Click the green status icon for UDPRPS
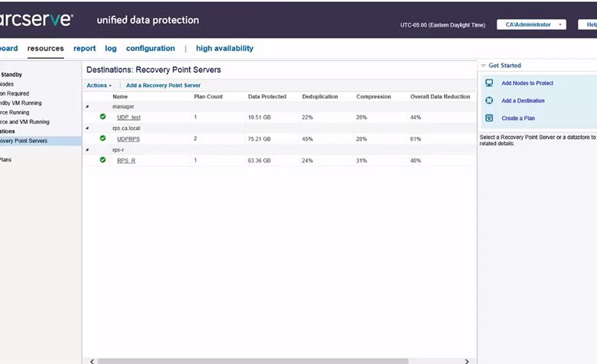597x364 pixels. [103, 138]
